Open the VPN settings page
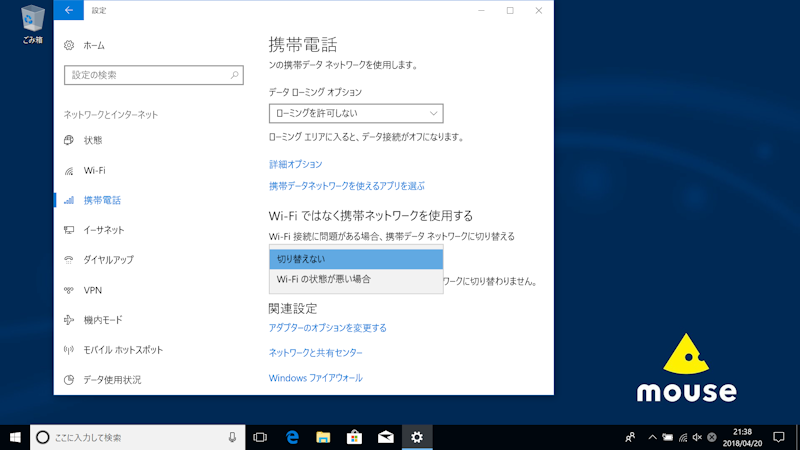 tap(92, 290)
